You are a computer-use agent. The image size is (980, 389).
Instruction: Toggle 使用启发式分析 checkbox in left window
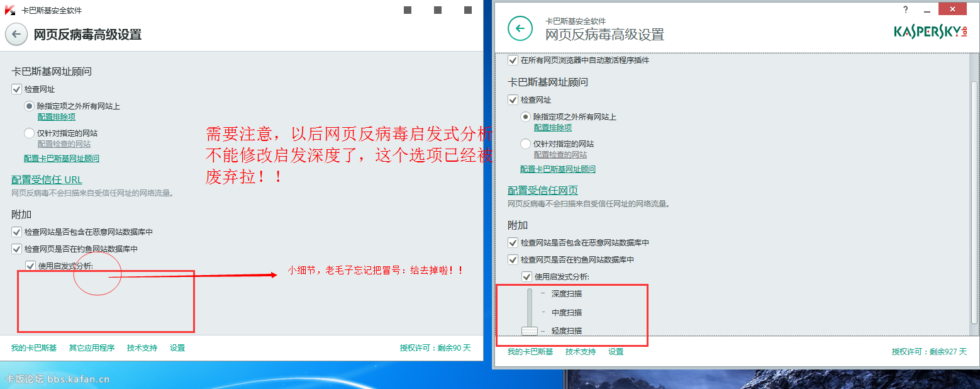[x=30, y=266]
